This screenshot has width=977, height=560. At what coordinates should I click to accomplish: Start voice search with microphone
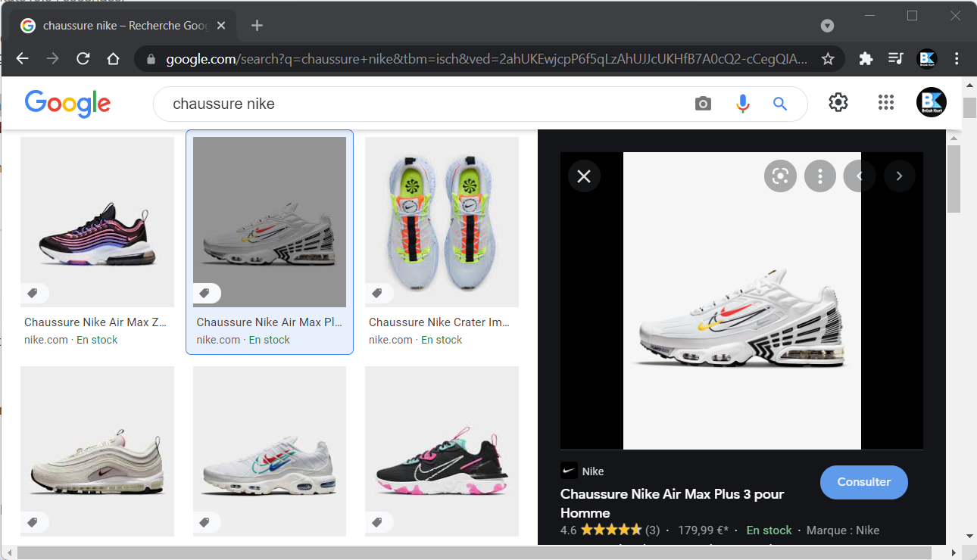pos(743,104)
